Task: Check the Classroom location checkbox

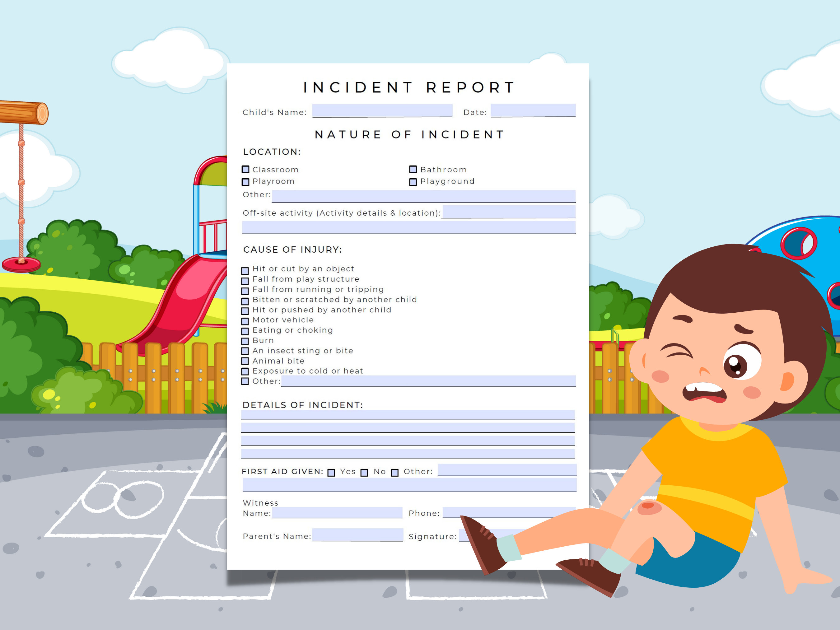Action: pyautogui.click(x=246, y=170)
